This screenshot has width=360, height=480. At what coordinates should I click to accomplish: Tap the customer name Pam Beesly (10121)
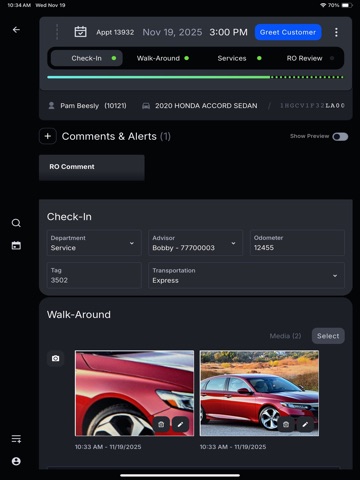[93, 106]
